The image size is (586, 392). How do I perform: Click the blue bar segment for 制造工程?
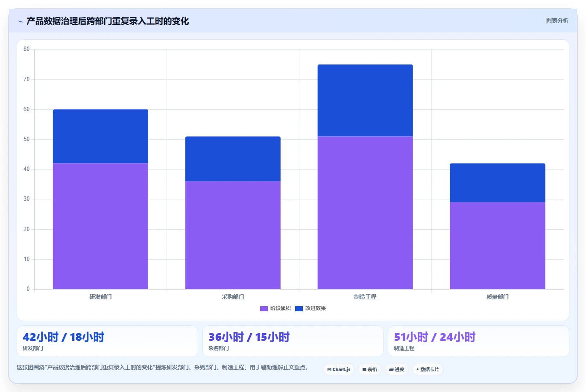pyautogui.click(x=365, y=100)
